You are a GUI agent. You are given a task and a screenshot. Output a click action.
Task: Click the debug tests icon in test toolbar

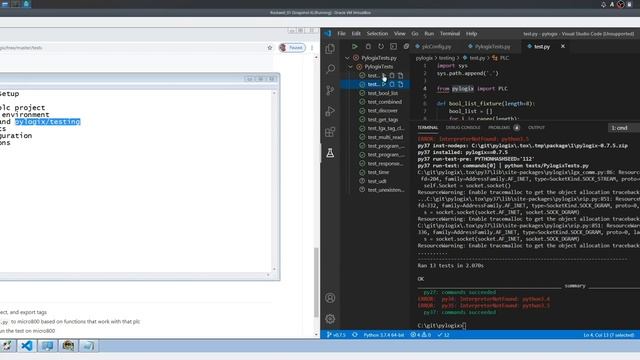(x=368, y=47)
